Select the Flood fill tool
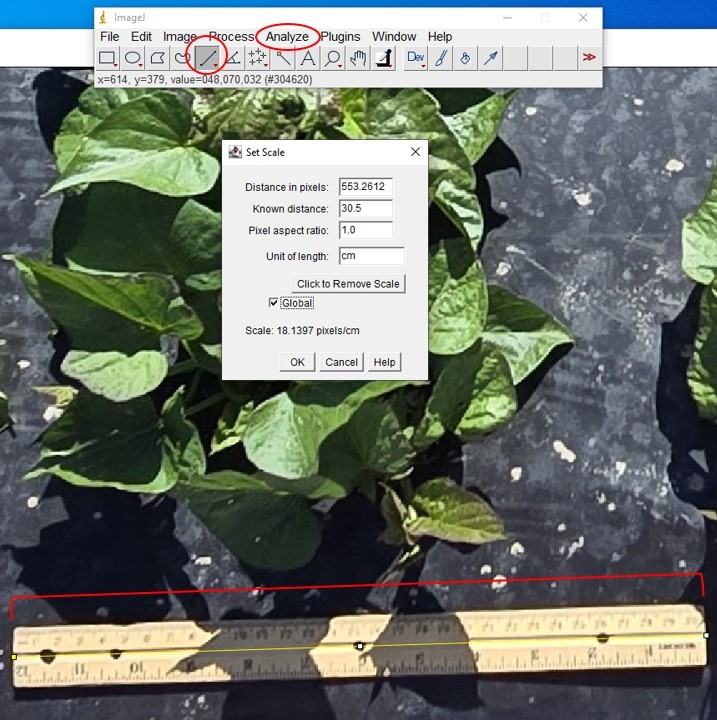717x720 pixels. (465, 58)
